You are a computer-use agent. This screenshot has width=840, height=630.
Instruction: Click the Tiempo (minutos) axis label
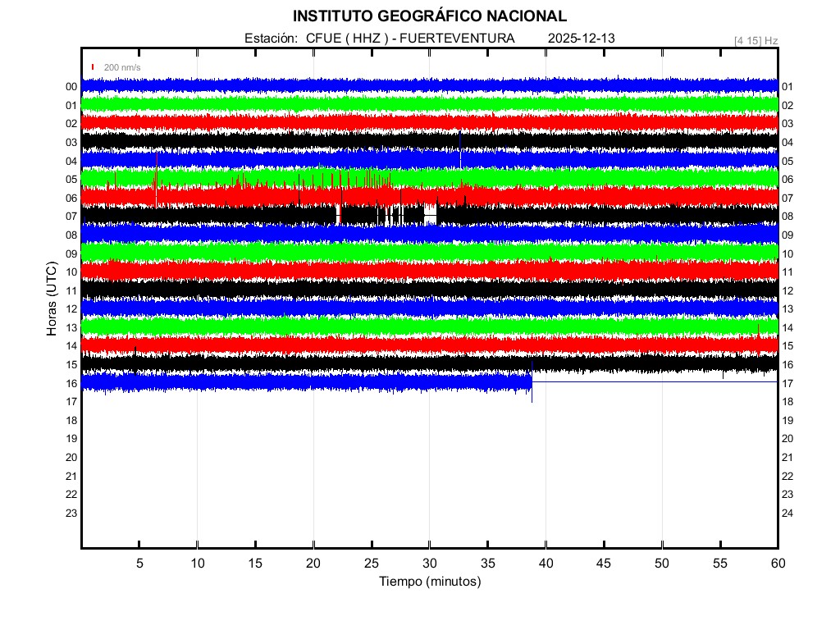[429, 582]
